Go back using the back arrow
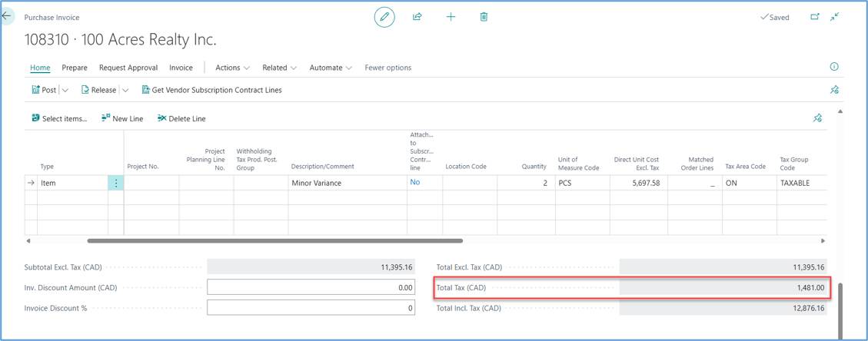868x341 pixels. [6, 16]
